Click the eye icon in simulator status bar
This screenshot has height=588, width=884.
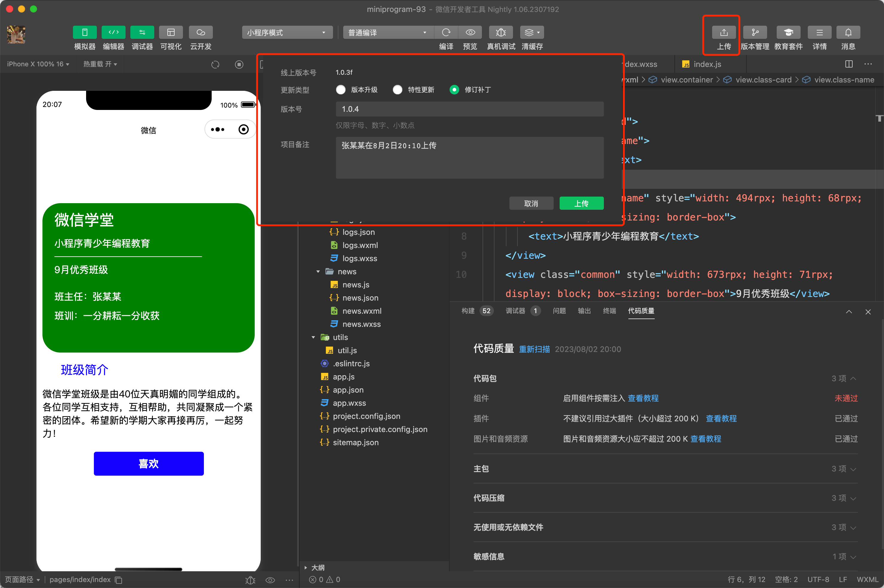tap(270, 580)
